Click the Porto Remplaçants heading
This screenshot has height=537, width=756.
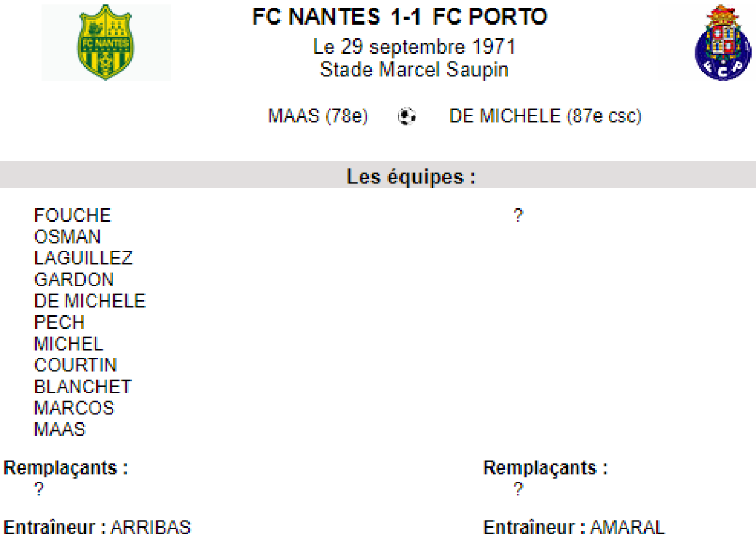click(x=546, y=468)
